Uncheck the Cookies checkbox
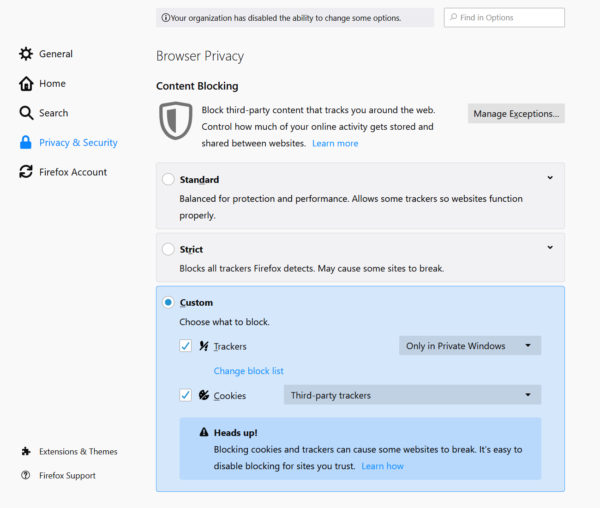The width and height of the screenshot is (600, 508). [185, 395]
